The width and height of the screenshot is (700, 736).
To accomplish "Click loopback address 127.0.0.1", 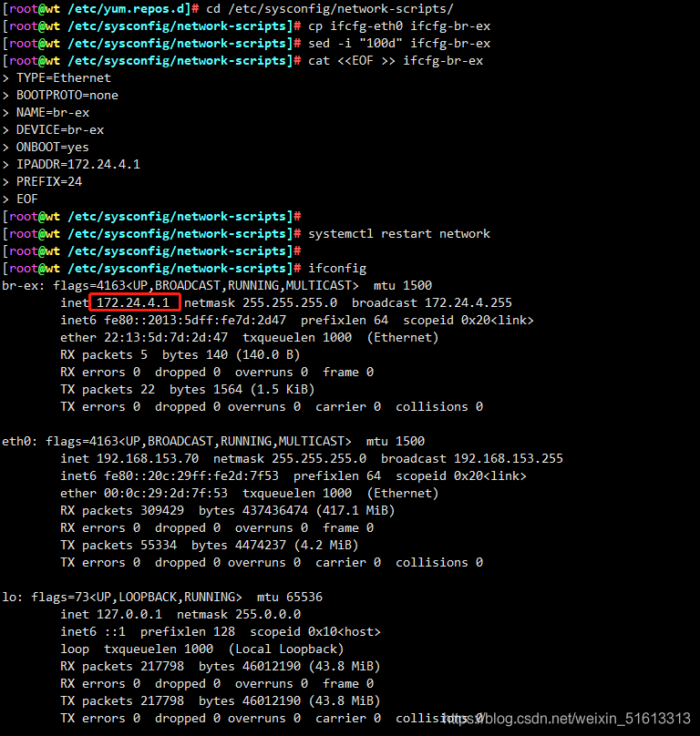I will click(x=129, y=615).
